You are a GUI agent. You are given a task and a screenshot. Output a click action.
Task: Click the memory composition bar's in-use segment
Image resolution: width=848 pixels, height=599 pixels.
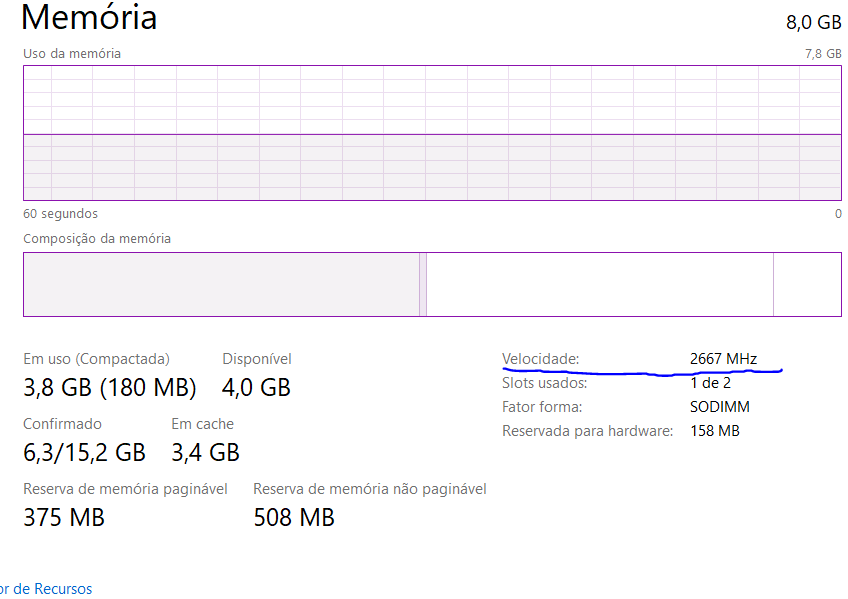221,284
